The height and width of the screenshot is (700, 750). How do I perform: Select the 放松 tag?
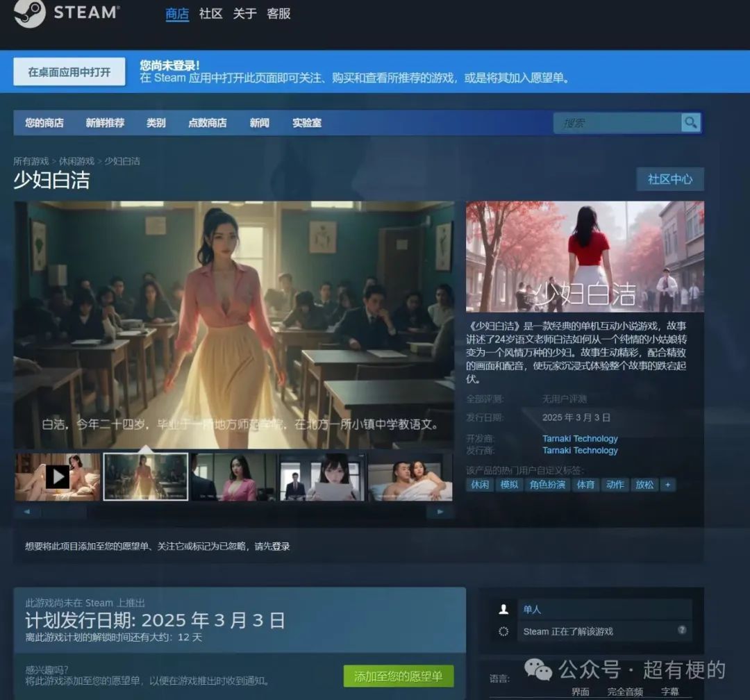644,485
